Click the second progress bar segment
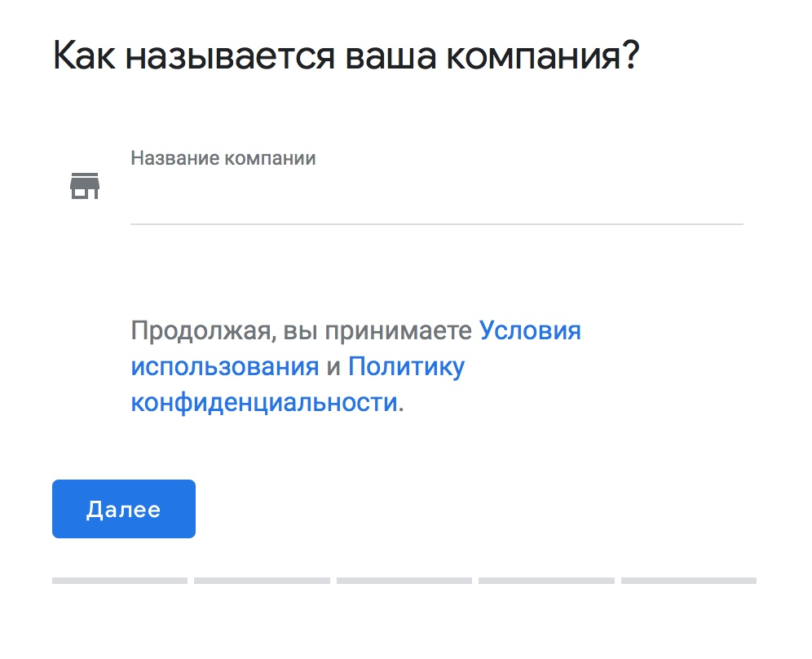The height and width of the screenshot is (659, 812). click(x=262, y=581)
